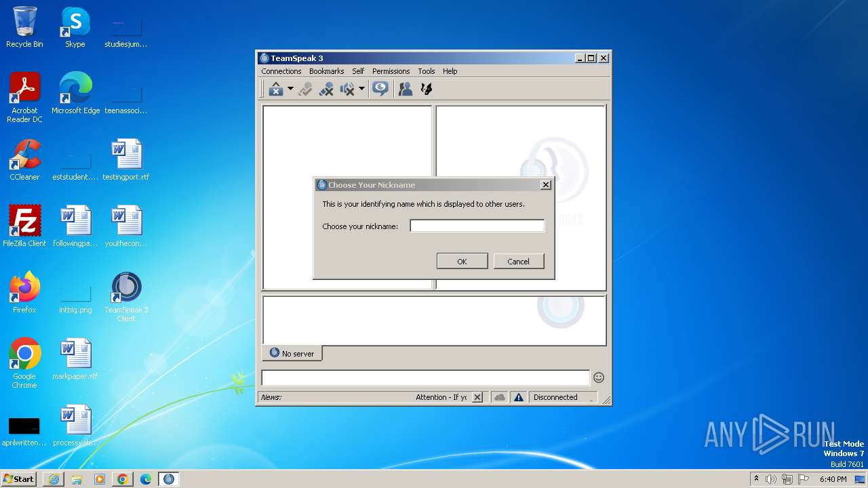Open the Windows Start menu
The height and width of the screenshot is (488, 868).
18,479
